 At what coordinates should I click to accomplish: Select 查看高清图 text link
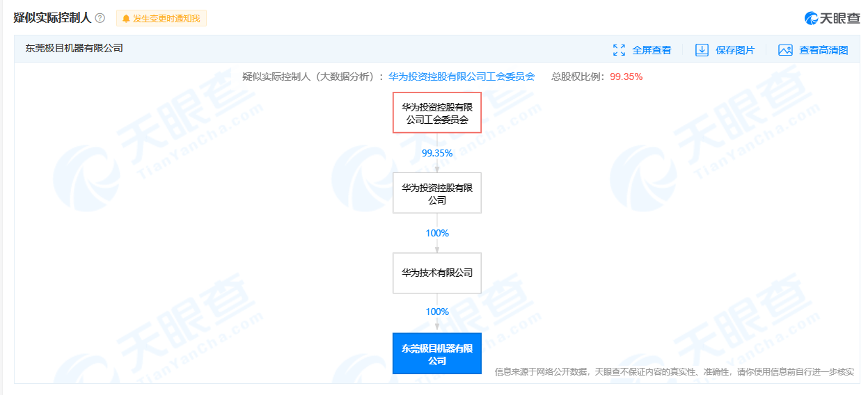tap(823, 50)
